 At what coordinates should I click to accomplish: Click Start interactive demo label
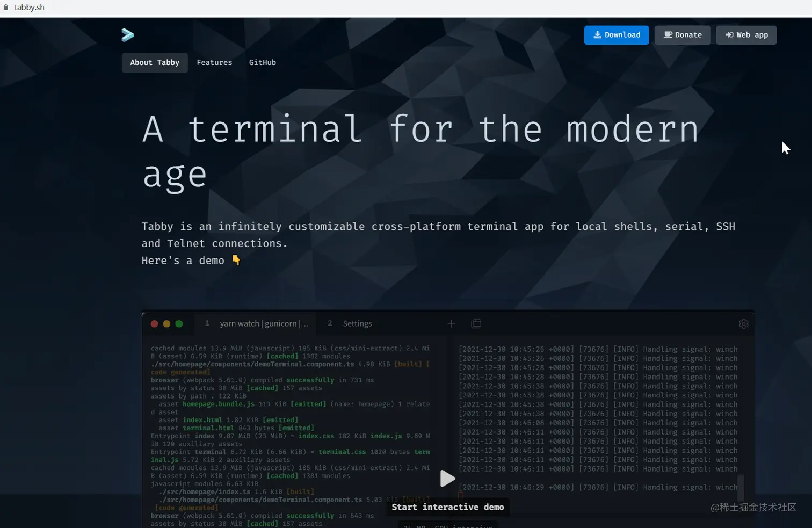point(448,507)
